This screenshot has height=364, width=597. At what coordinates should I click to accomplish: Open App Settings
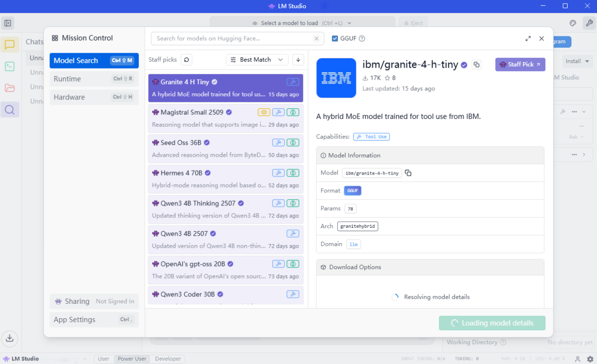coord(94,320)
